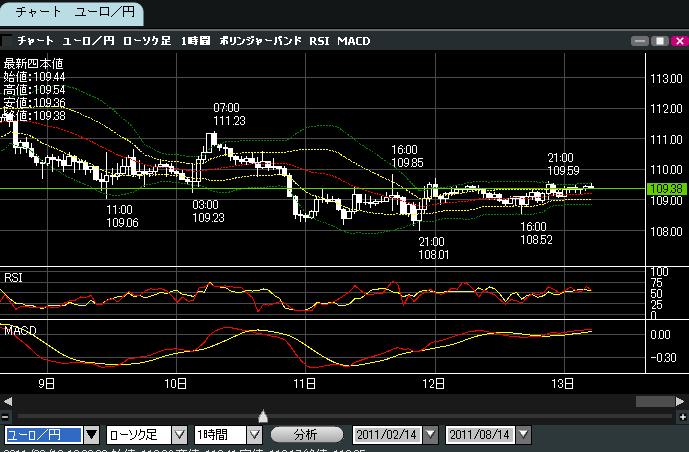Image resolution: width=689 pixels, height=452 pixels.
Task: Minimize the chart panel
Action: click(641, 42)
